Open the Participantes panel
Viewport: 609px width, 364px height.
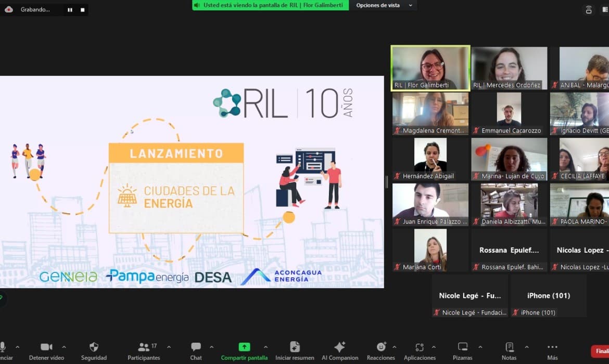[x=144, y=347]
